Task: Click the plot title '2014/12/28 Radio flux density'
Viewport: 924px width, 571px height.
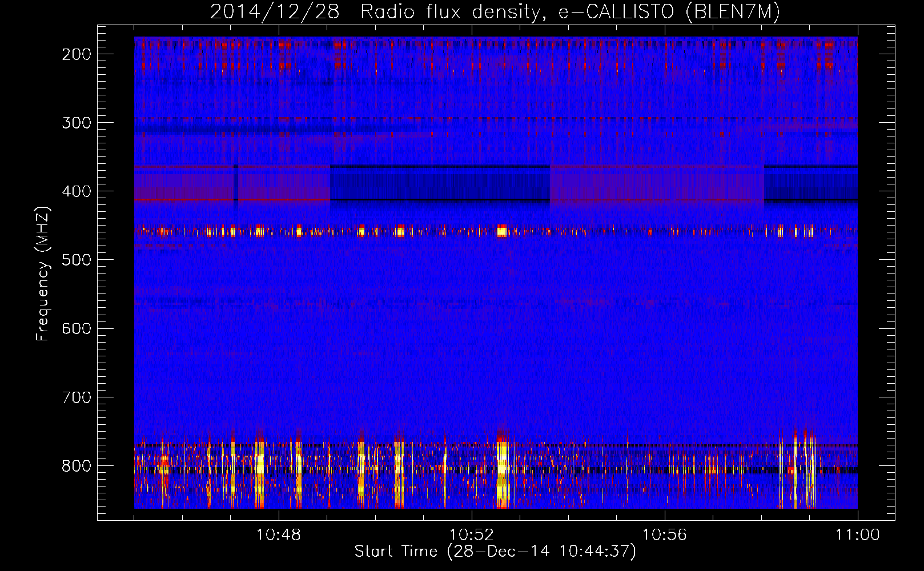Action: (x=495, y=12)
